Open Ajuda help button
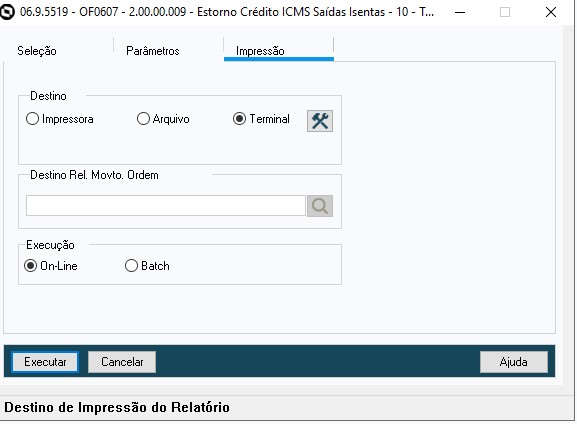This screenshot has width=577, height=424. point(514,362)
